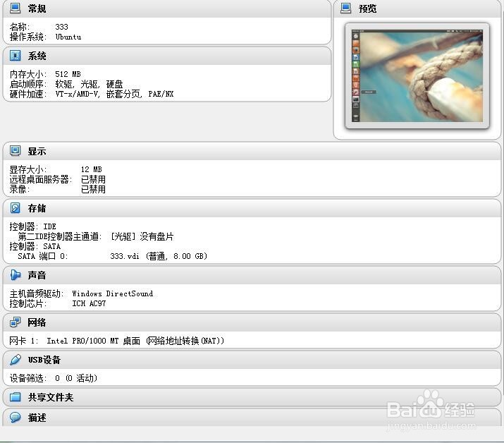Open the 共享文件夹 section heading
Screen dimensions: 504x443
click(51, 397)
